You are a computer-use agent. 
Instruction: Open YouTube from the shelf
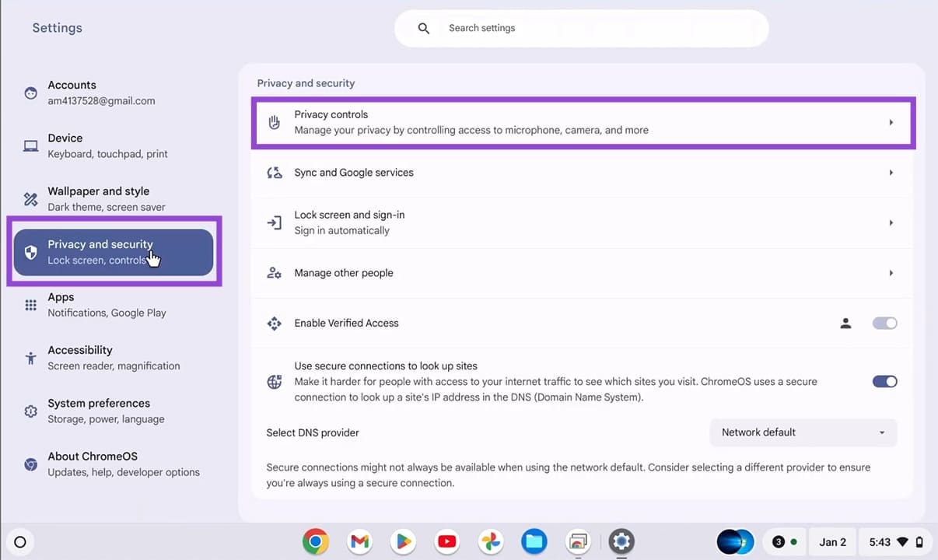(446, 541)
